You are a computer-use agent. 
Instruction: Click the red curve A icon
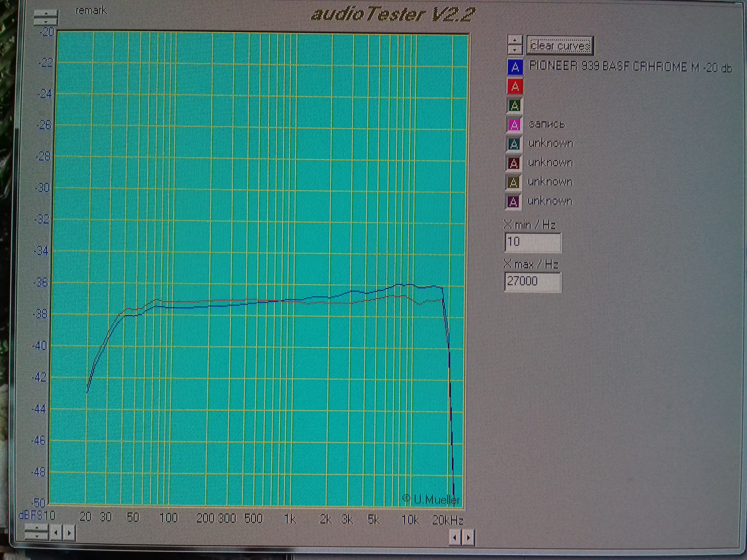(x=515, y=87)
